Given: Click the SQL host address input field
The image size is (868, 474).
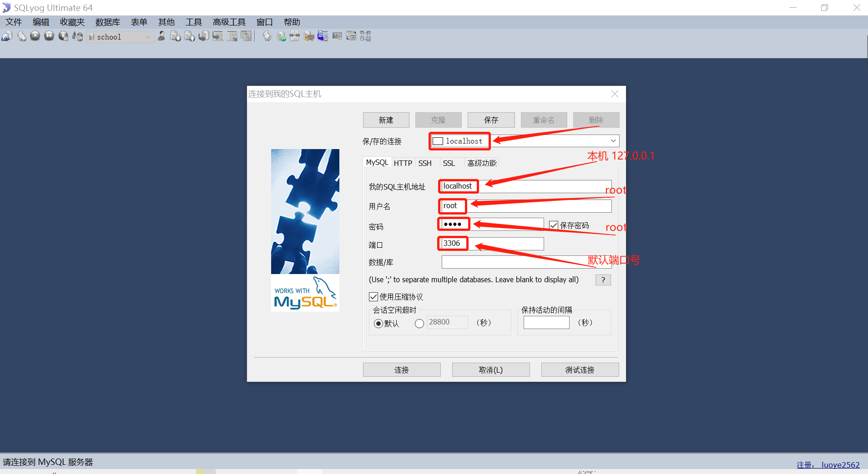Looking at the screenshot, I should click(x=526, y=186).
